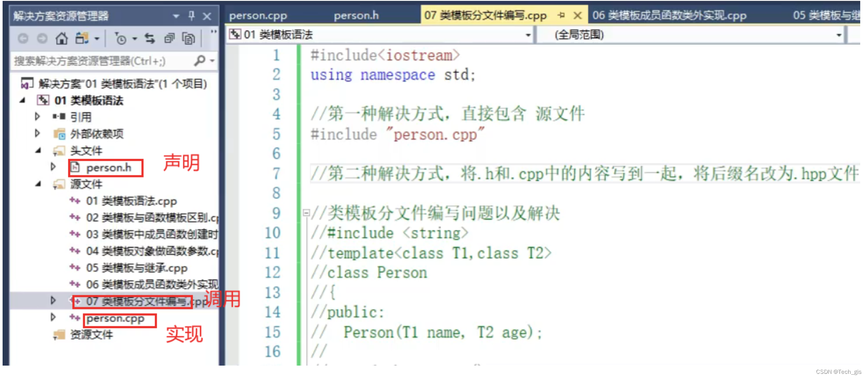This screenshot has width=868, height=379.
Task: Click the Solution Explorer search input field
Action: click(x=102, y=61)
